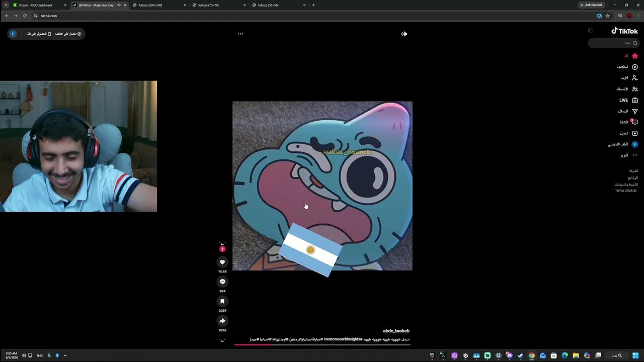Screen dimensions: 644x362
Task: Go forward in browser history
Action: 16,16
